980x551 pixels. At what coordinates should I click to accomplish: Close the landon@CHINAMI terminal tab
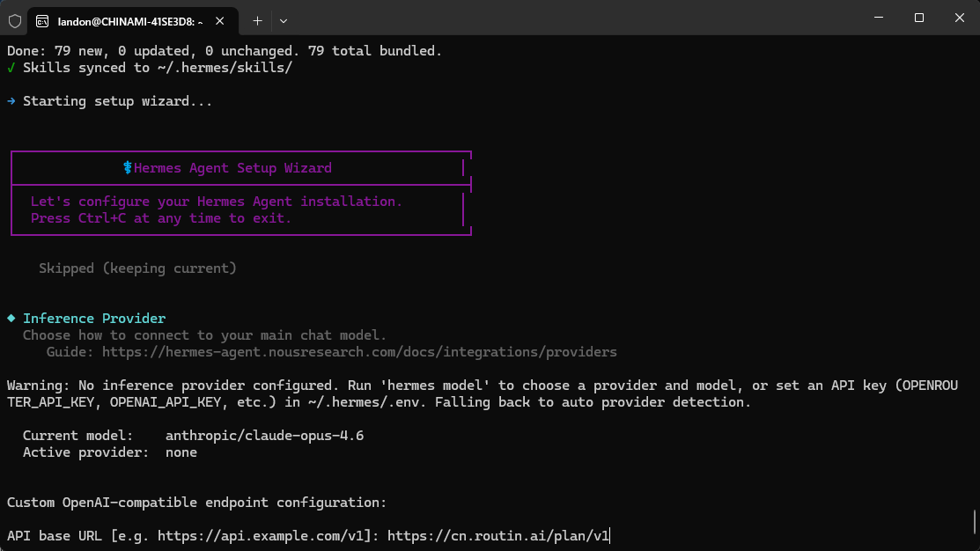(225, 20)
